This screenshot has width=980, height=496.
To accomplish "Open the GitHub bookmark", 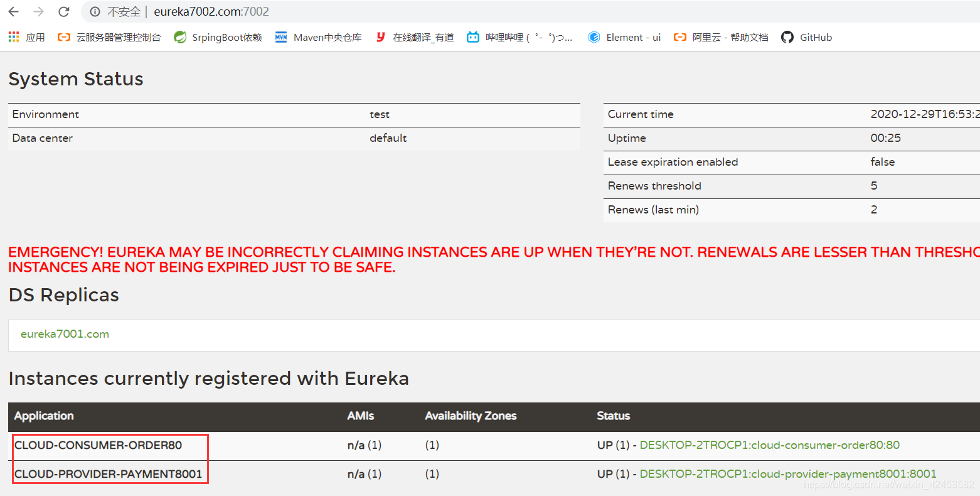I will 807,37.
